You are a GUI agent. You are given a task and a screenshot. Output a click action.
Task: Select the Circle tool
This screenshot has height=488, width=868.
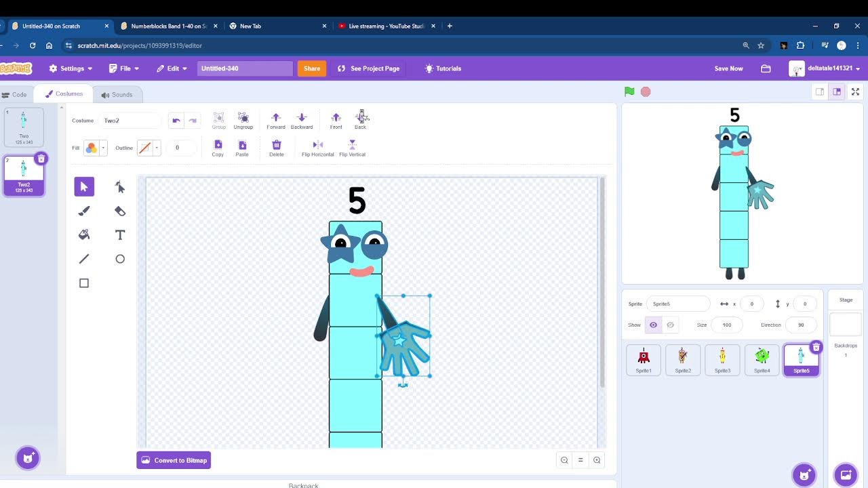pos(120,259)
